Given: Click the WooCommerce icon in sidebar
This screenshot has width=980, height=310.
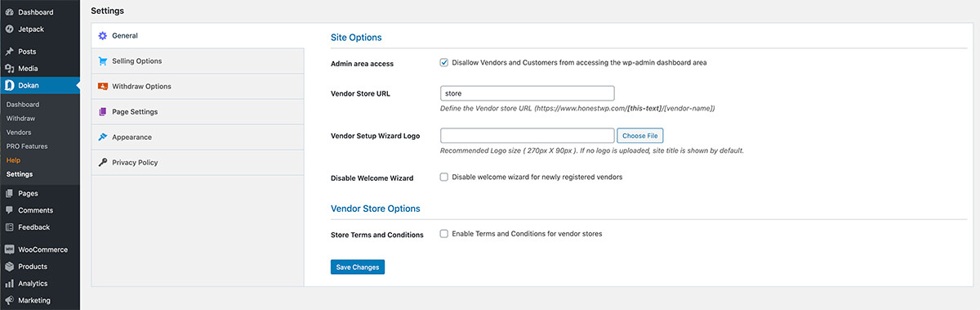Looking at the screenshot, I should coord(9,249).
